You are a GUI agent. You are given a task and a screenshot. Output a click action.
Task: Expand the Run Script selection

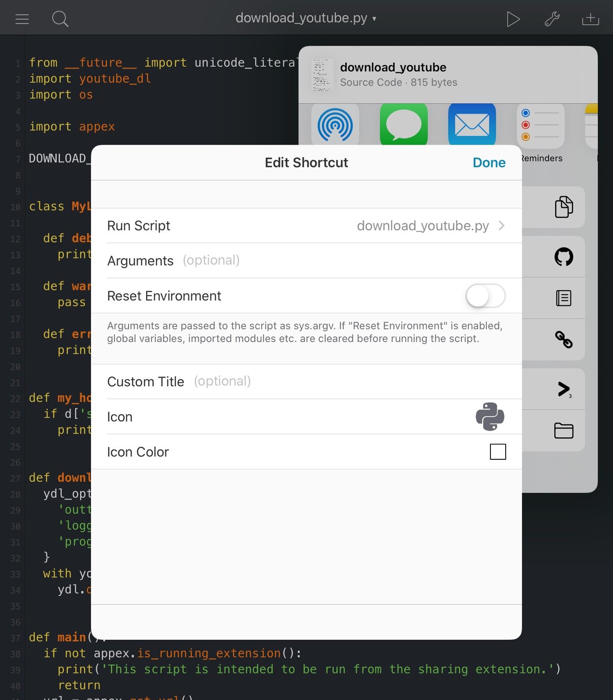pos(502,225)
